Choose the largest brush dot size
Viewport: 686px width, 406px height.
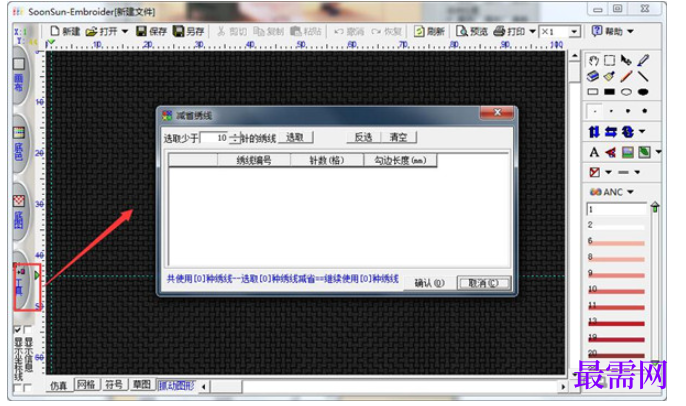tap(644, 111)
